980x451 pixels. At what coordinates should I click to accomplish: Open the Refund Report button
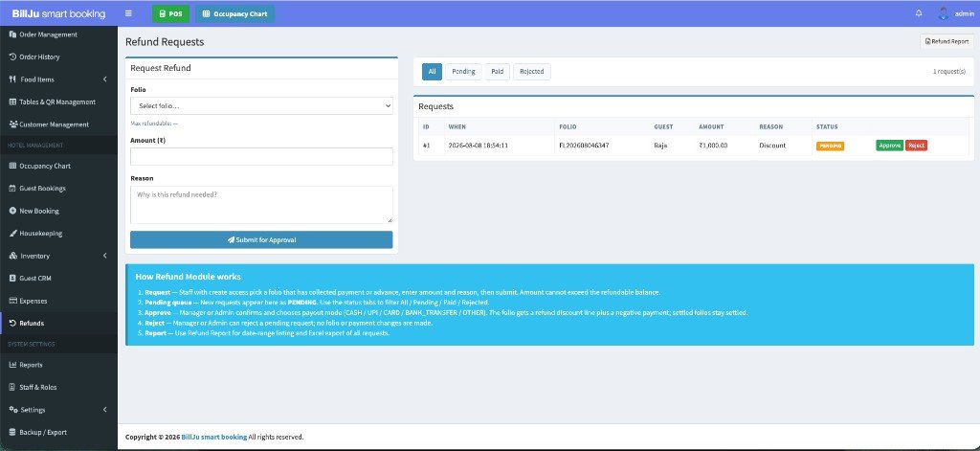click(x=947, y=42)
